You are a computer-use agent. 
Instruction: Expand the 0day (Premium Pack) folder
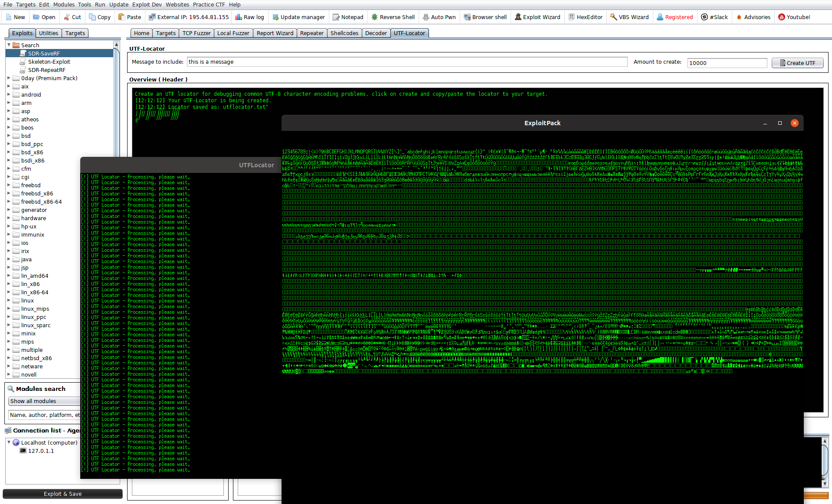pos(9,78)
